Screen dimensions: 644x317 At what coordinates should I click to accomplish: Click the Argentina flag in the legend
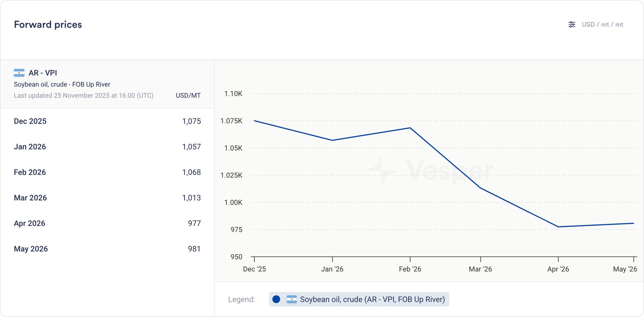pos(291,299)
